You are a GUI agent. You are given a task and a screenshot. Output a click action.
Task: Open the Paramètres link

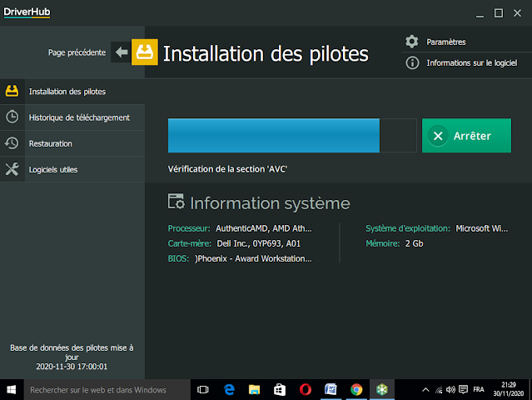coord(445,42)
